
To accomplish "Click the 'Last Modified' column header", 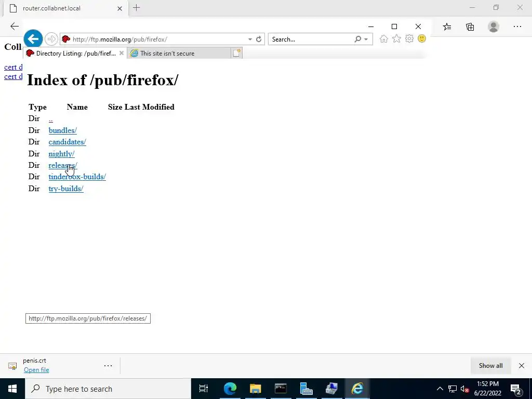I will point(149,107).
